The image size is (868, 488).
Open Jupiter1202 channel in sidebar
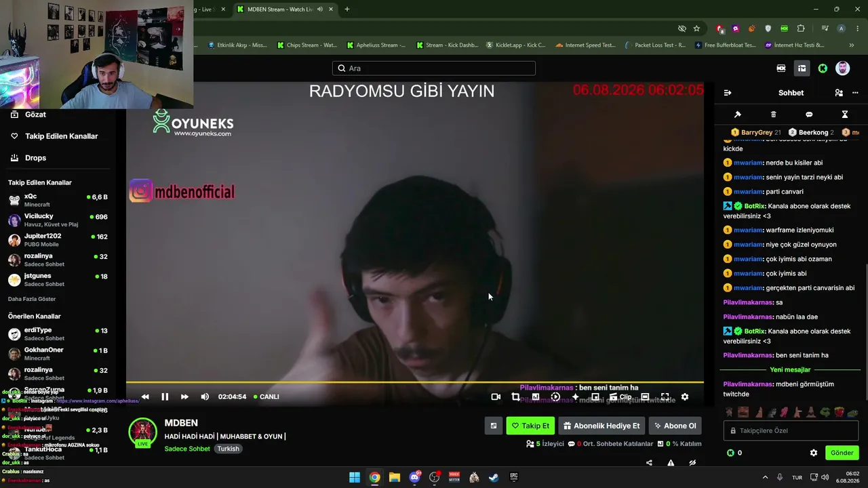tap(58, 240)
